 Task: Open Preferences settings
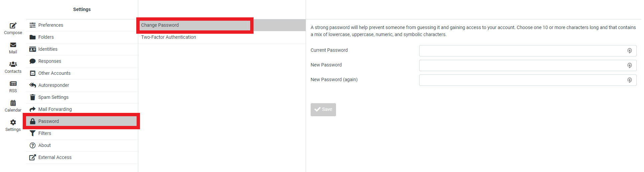[82, 25]
